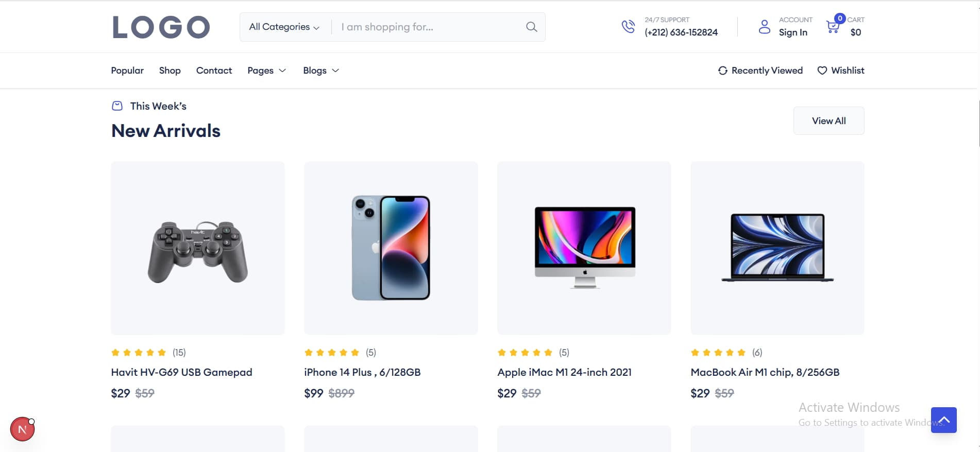This screenshot has width=980, height=452.
Task: Click the Recently Viewed refresh icon
Action: [x=723, y=71]
